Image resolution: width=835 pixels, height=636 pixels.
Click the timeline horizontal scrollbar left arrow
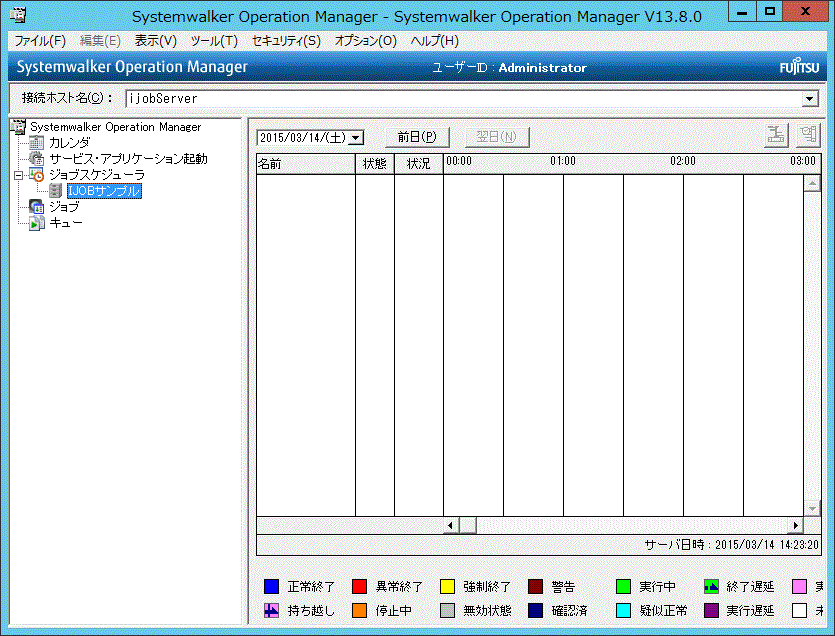(x=451, y=525)
